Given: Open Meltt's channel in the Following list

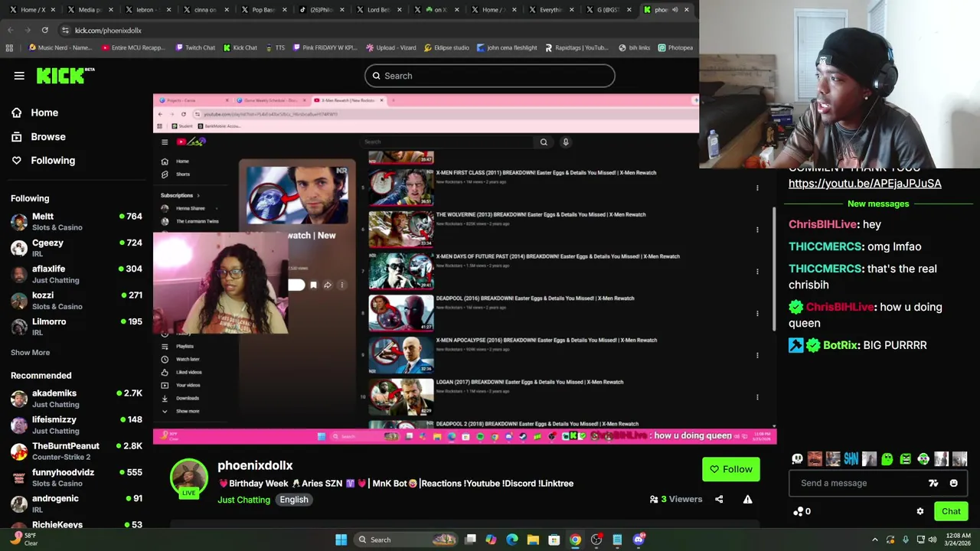Looking at the screenshot, I should (x=77, y=222).
